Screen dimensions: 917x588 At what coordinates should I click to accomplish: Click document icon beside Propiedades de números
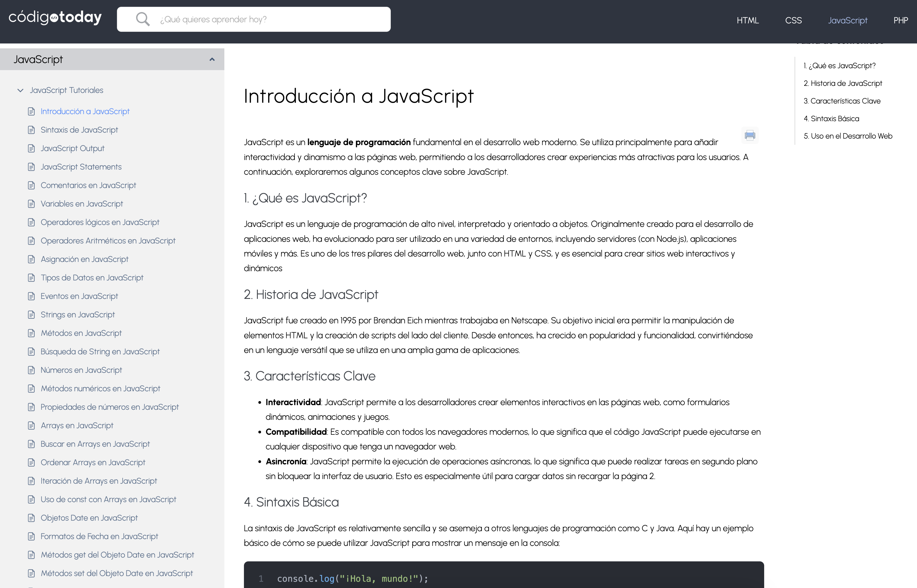click(31, 407)
